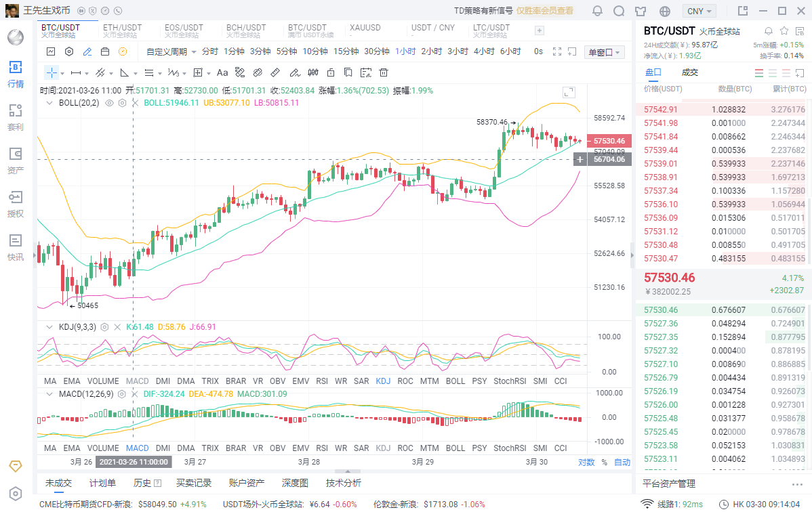Viewport: 812px width, 514px height.
Task: Switch to the ETH/USDT tab
Action: click(123, 30)
